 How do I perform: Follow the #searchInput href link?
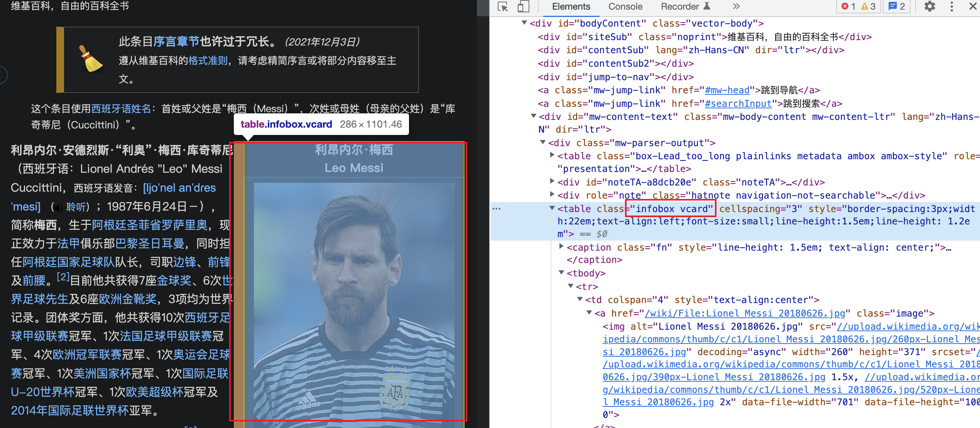pos(738,104)
